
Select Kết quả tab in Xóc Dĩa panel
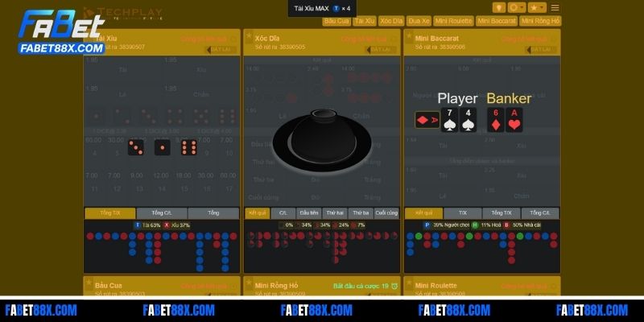(x=257, y=213)
